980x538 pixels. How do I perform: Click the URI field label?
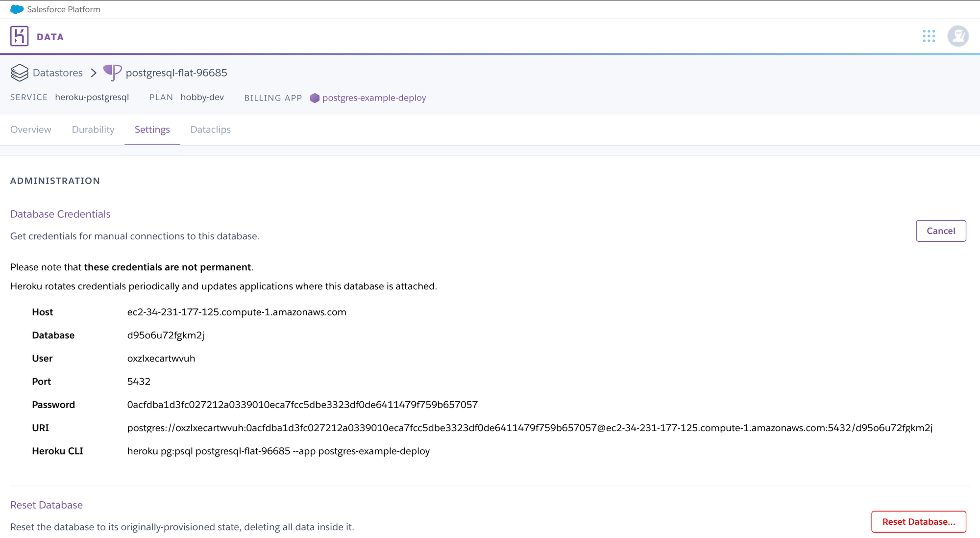[40, 428]
